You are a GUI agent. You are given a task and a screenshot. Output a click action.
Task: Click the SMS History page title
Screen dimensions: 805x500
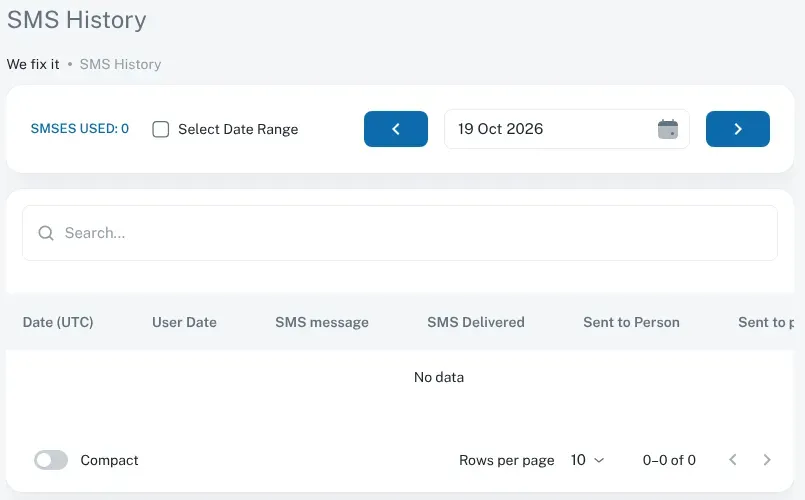pos(76,20)
